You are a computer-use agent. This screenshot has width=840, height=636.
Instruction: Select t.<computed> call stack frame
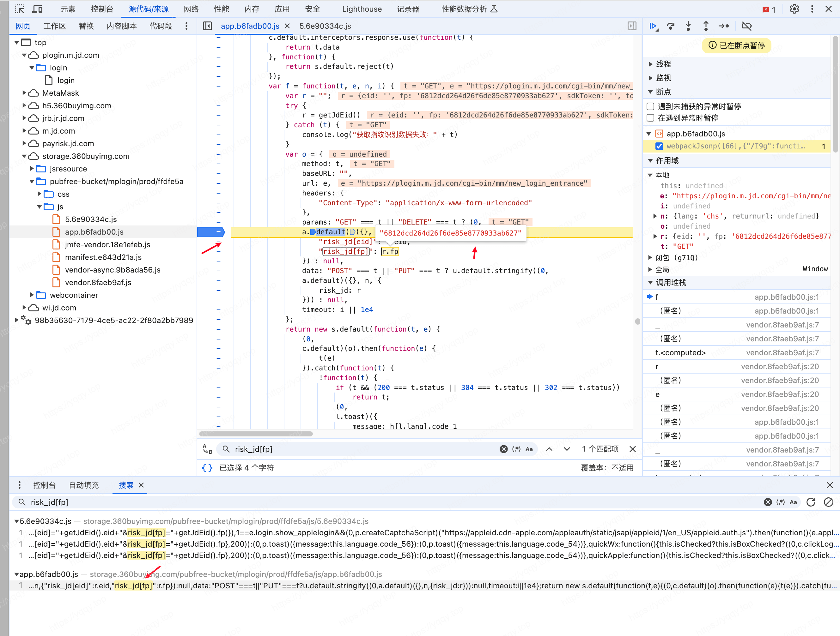736,352
